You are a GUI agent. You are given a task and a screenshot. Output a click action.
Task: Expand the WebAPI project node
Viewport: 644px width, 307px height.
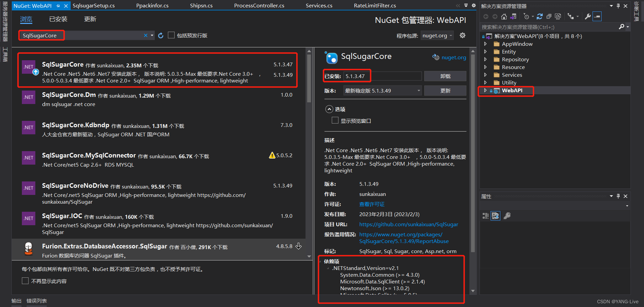pyautogui.click(x=485, y=90)
